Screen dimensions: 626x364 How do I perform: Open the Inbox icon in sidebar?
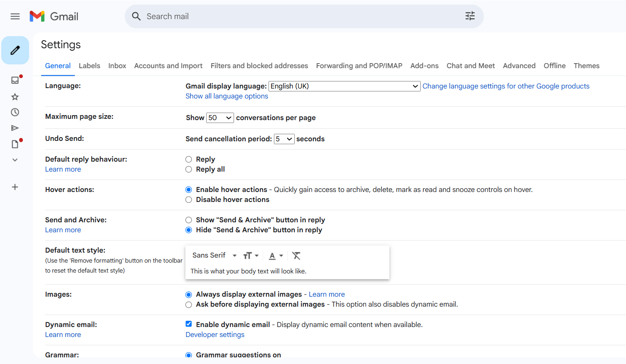click(x=15, y=80)
